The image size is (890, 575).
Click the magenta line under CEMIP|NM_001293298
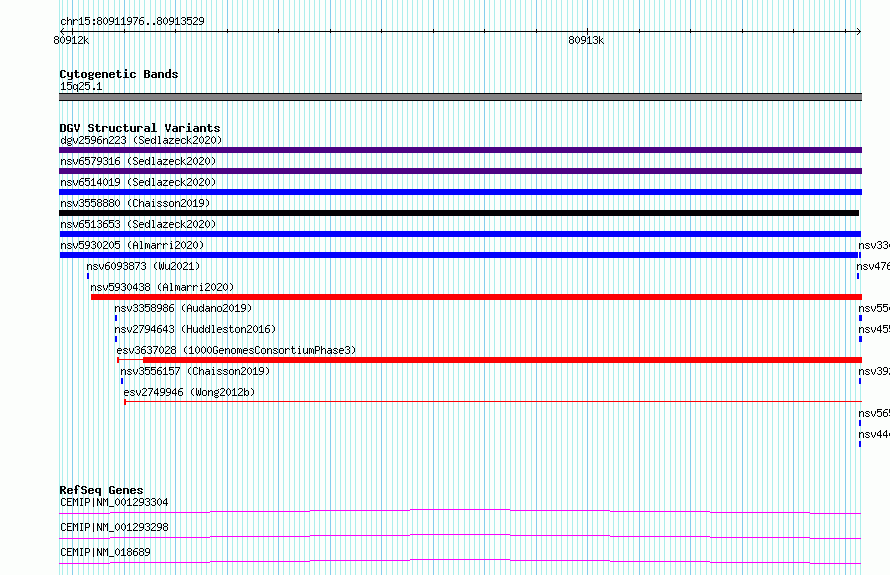pos(460,536)
